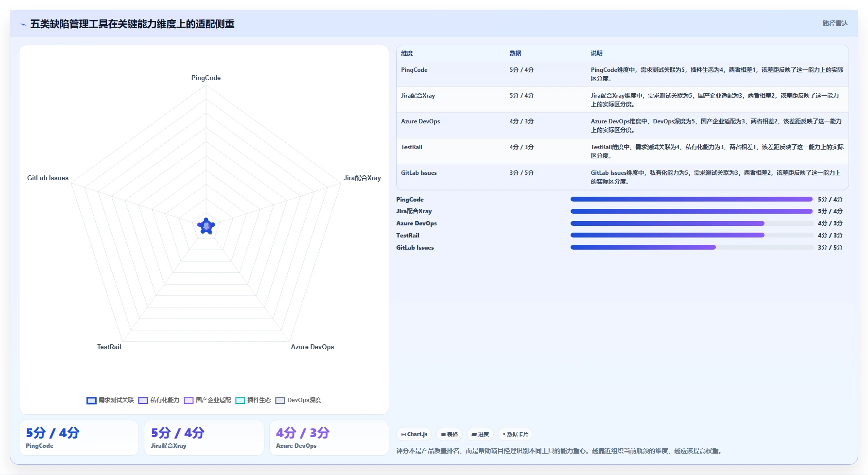
Task: Open the Azure DevOps 4分 / 3分 summary card
Action: 329,438
